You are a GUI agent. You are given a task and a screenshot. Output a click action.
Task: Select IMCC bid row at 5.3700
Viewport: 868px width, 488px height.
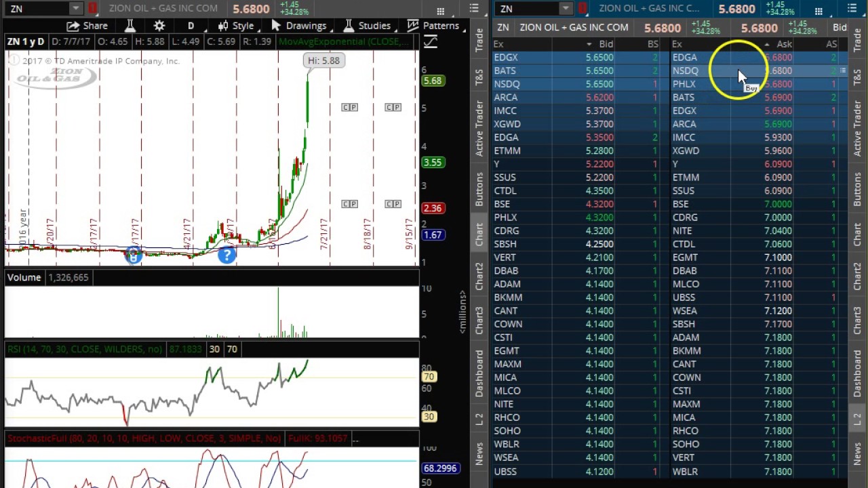pyautogui.click(x=580, y=110)
